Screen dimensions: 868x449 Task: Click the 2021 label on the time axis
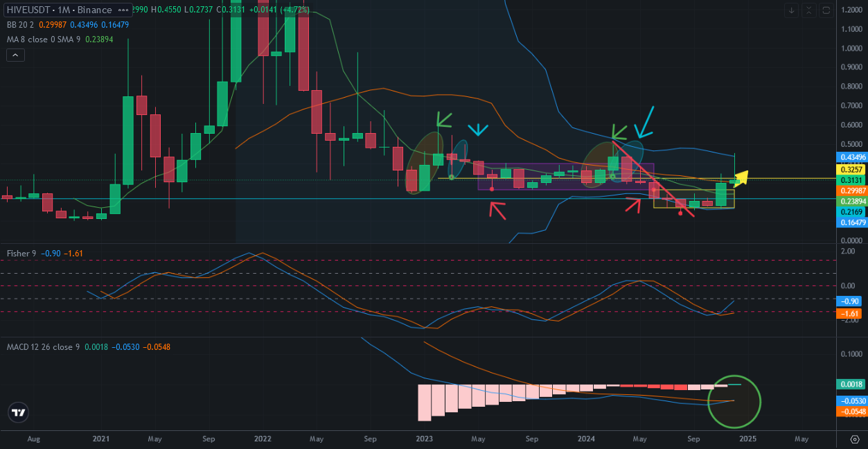click(101, 439)
